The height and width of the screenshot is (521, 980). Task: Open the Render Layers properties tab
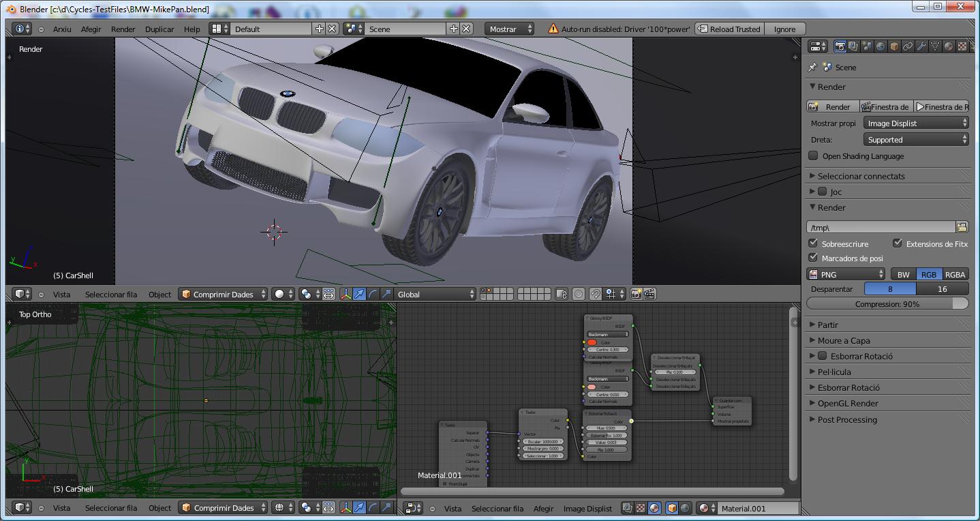point(853,46)
